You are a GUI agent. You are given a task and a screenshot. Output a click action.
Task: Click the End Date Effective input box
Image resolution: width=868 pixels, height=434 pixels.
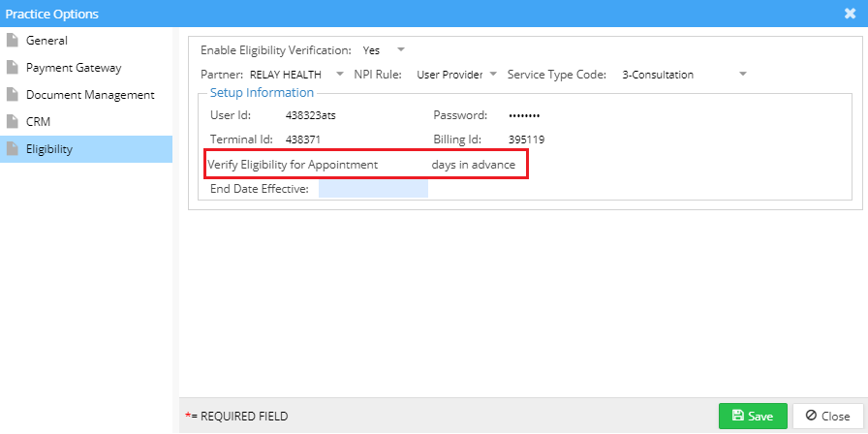click(373, 189)
